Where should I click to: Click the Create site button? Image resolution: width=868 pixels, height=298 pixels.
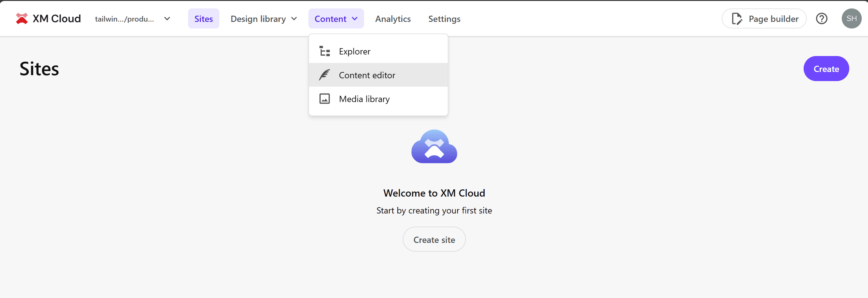pos(434,239)
